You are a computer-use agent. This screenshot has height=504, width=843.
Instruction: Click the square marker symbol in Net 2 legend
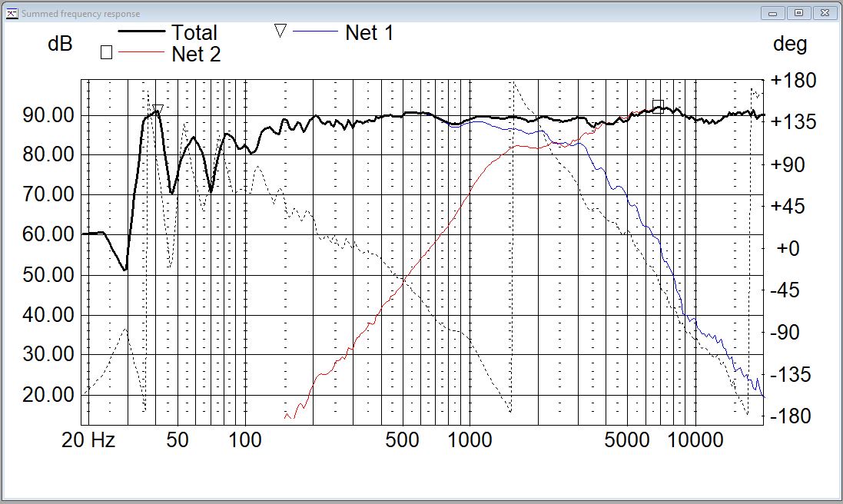(x=107, y=52)
